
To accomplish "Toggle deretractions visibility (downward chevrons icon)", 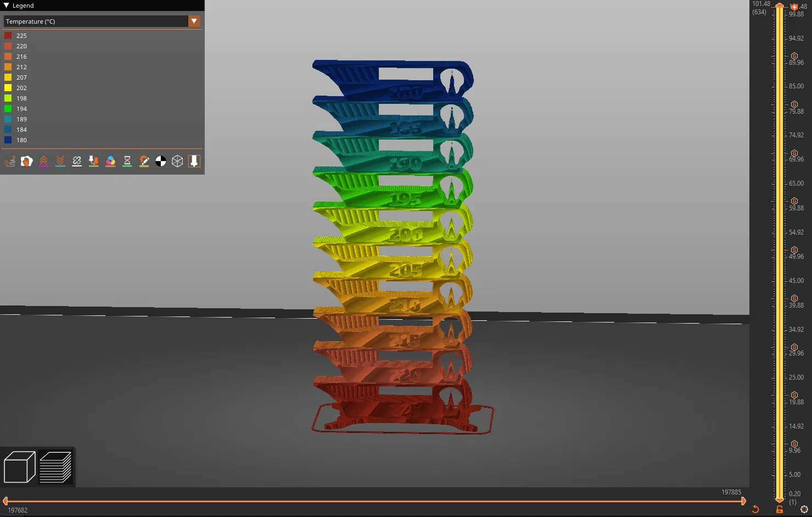I will 60,161.
